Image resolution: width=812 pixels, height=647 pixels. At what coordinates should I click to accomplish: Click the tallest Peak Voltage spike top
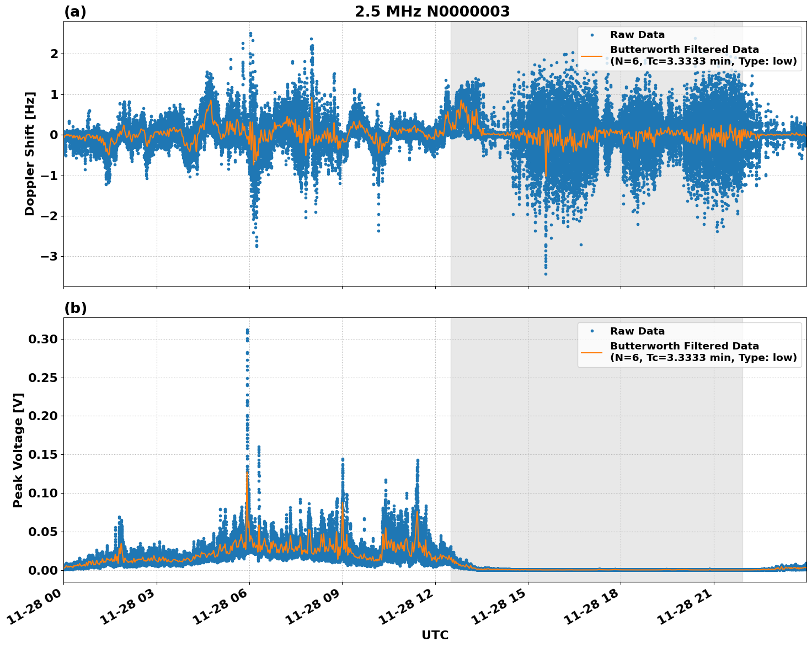click(247, 330)
